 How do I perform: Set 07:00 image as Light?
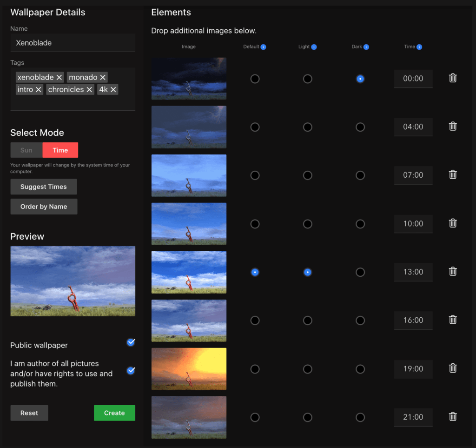308,175
